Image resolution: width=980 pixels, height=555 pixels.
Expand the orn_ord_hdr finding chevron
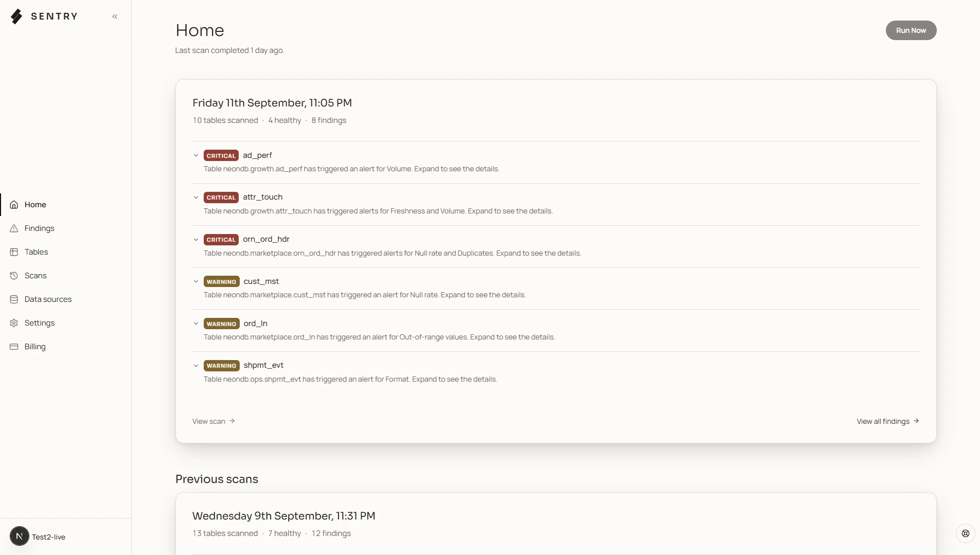pos(196,240)
